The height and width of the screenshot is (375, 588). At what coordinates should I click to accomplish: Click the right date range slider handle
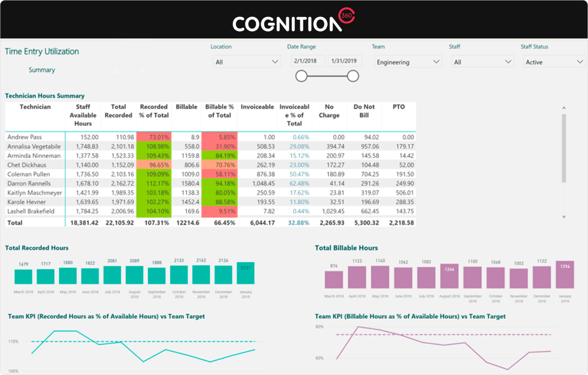click(x=353, y=76)
